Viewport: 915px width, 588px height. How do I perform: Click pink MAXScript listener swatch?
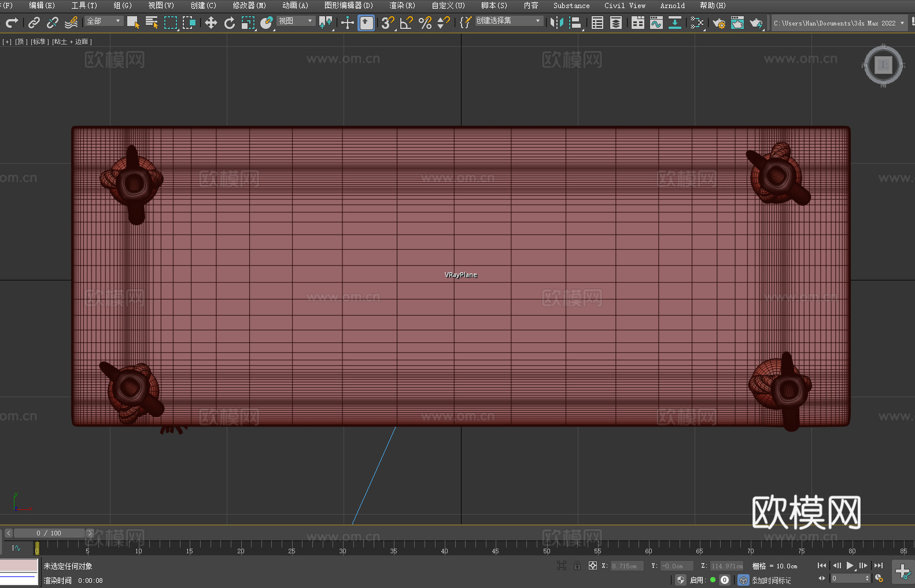tap(19, 565)
